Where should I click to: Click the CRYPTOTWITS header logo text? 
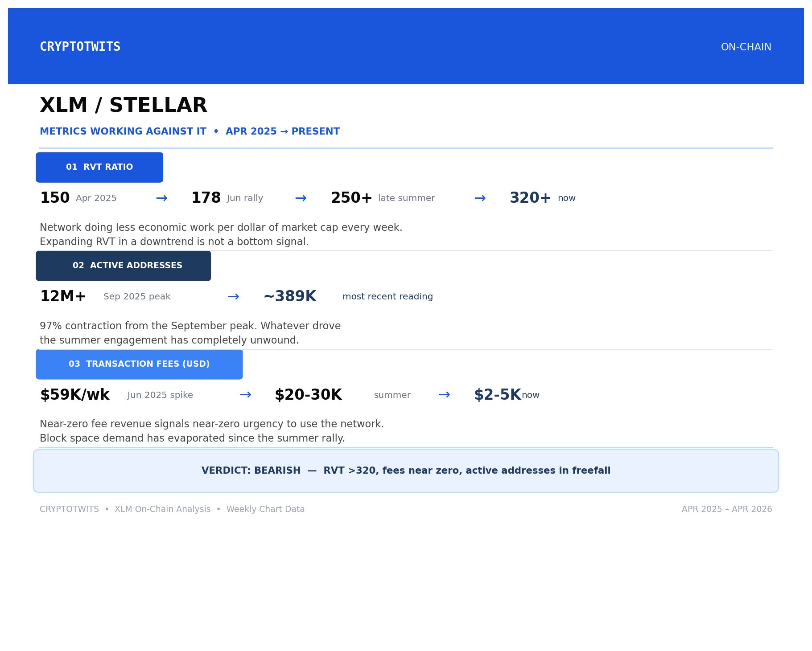80,47
